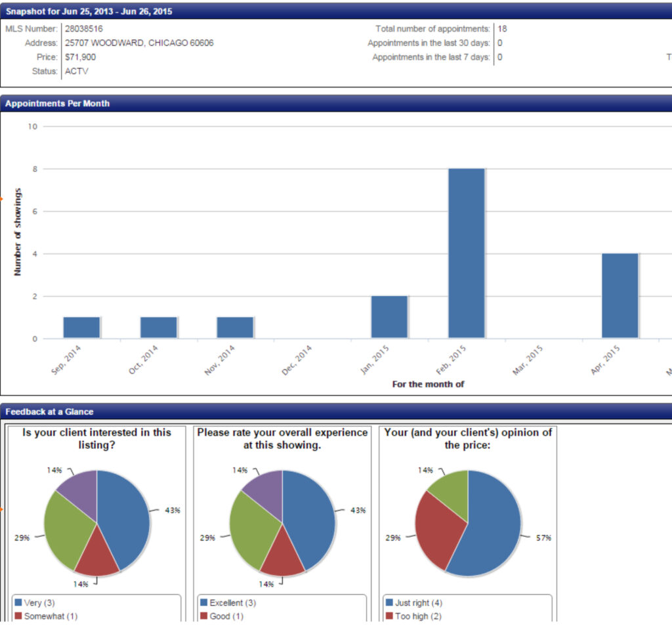
Task: Click the 'Appointments Per Month' panel header
Action: (x=58, y=104)
